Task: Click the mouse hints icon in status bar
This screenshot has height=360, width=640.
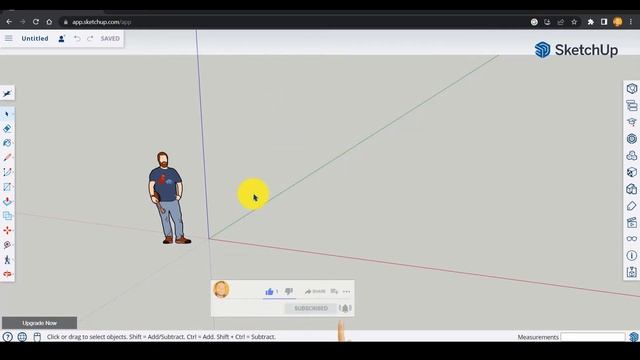Action: [x=37, y=337]
